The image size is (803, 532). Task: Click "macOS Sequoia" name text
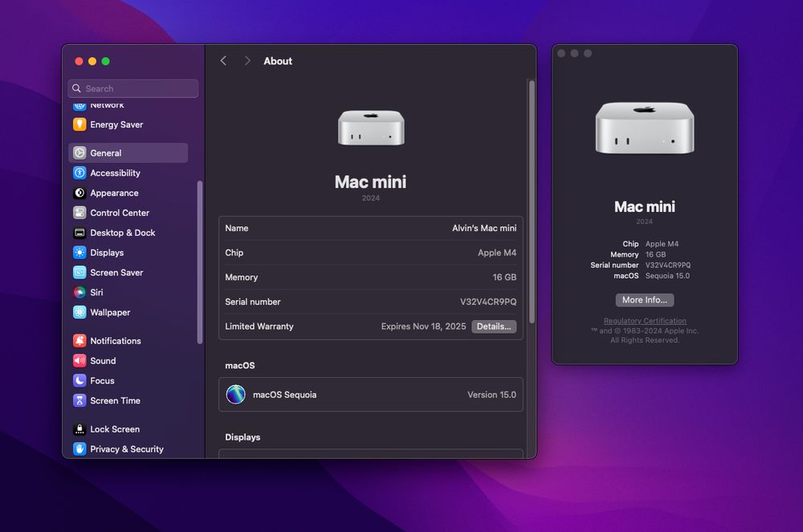pos(285,395)
